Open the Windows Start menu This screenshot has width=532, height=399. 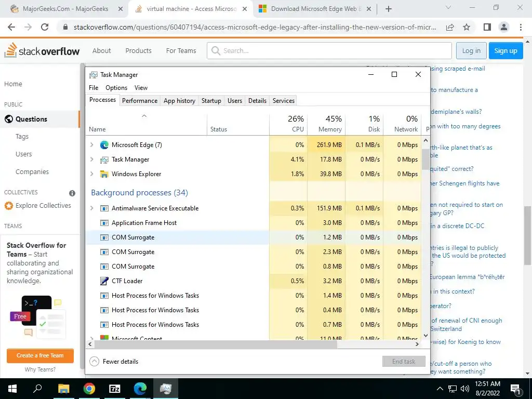click(12, 389)
